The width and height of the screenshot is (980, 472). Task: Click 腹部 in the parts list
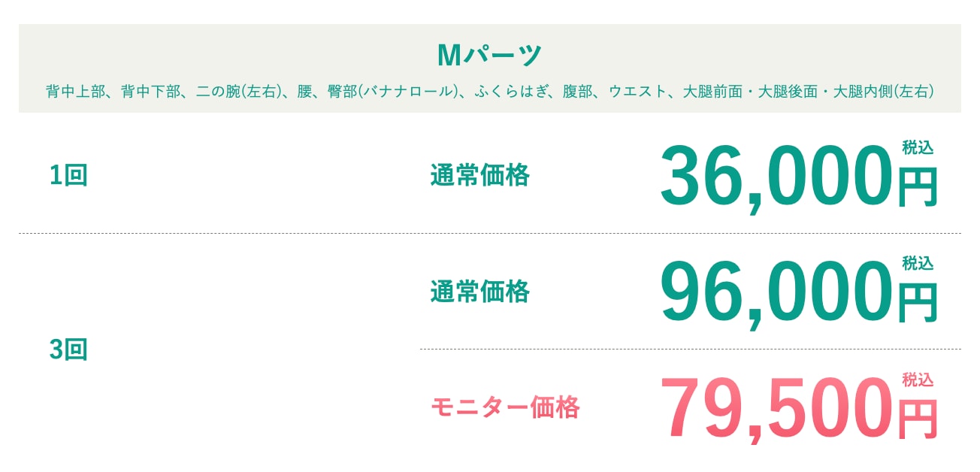click(578, 92)
